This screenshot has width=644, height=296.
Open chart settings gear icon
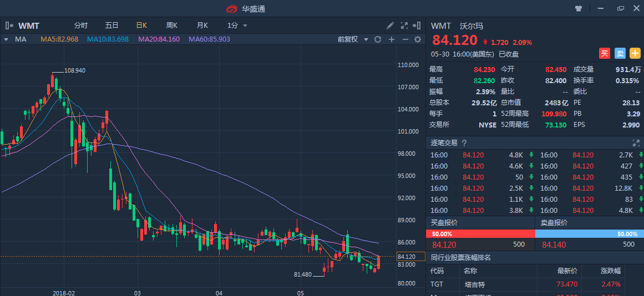(x=418, y=39)
